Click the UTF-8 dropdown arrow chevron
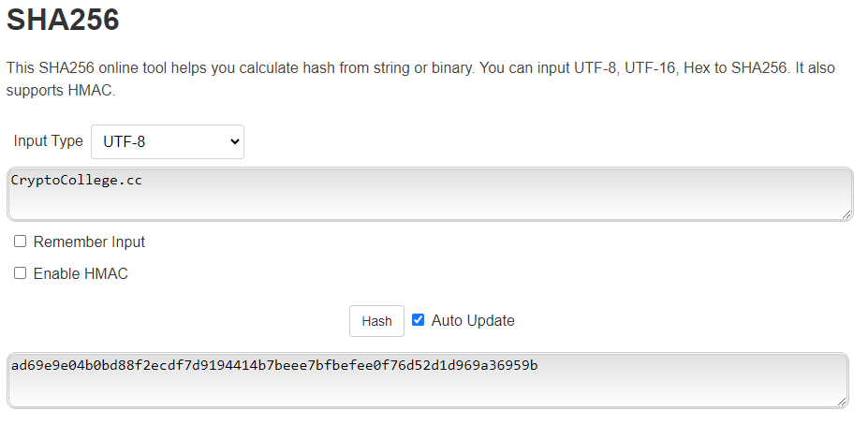The image size is (868, 425). 234,142
